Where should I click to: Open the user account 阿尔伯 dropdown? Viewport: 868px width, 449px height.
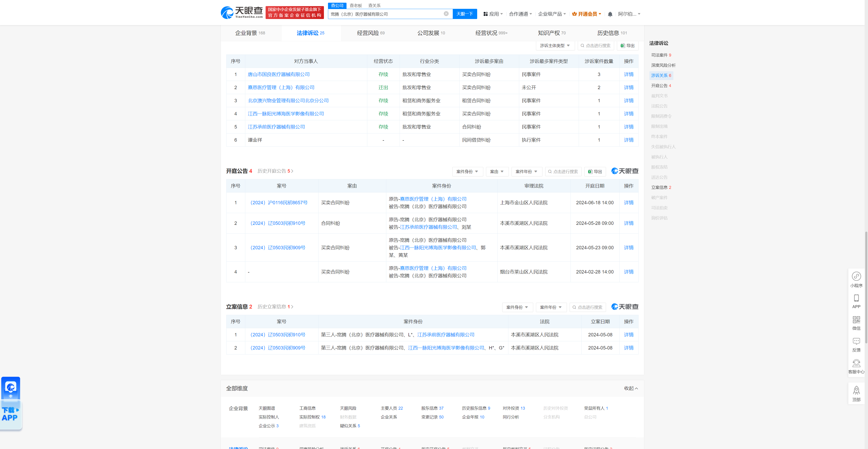pos(629,14)
